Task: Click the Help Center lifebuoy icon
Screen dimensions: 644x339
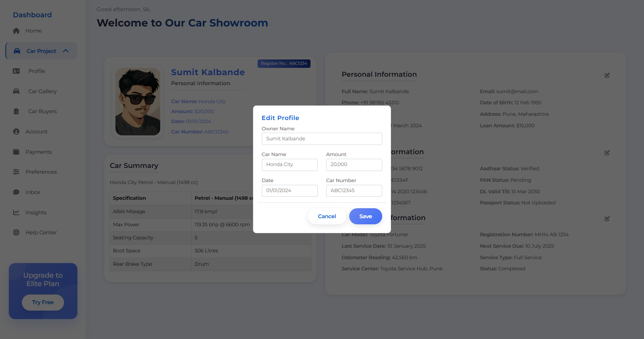Action: [x=16, y=232]
